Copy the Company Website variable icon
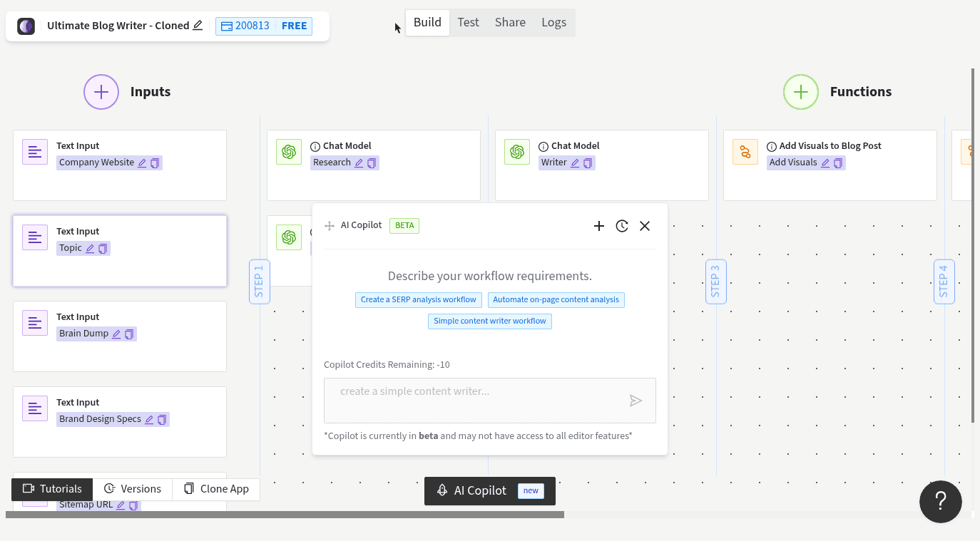The height and width of the screenshot is (541, 980). coord(155,163)
